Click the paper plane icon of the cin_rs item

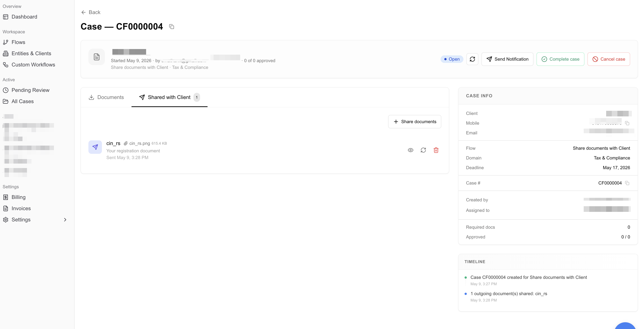pyautogui.click(x=95, y=147)
